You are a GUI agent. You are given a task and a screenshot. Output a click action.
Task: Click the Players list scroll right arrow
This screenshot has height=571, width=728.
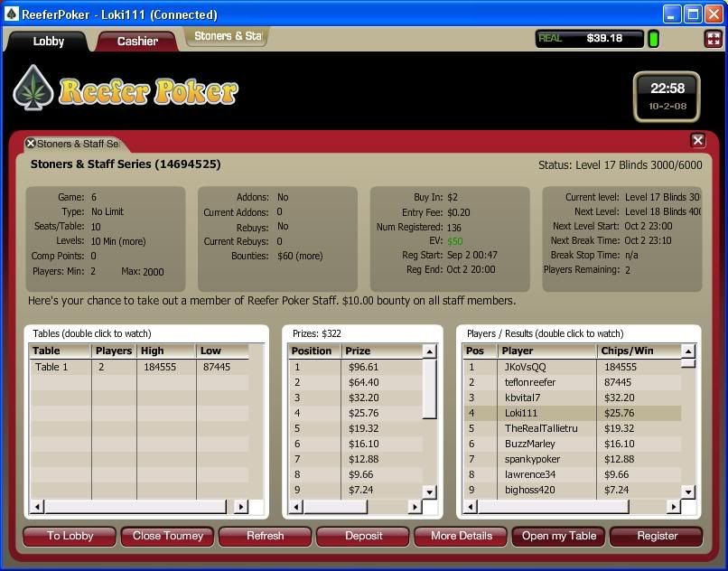point(673,507)
